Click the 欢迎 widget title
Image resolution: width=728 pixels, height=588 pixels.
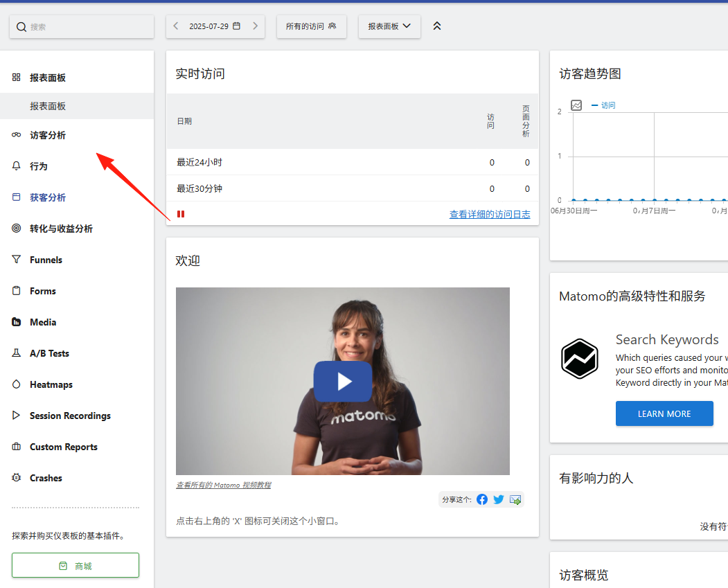[188, 261]
